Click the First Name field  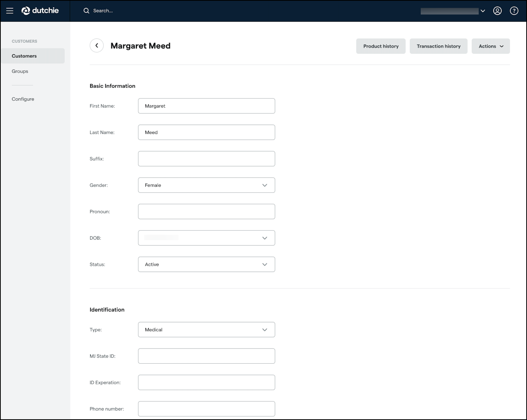tap(206, 106)
